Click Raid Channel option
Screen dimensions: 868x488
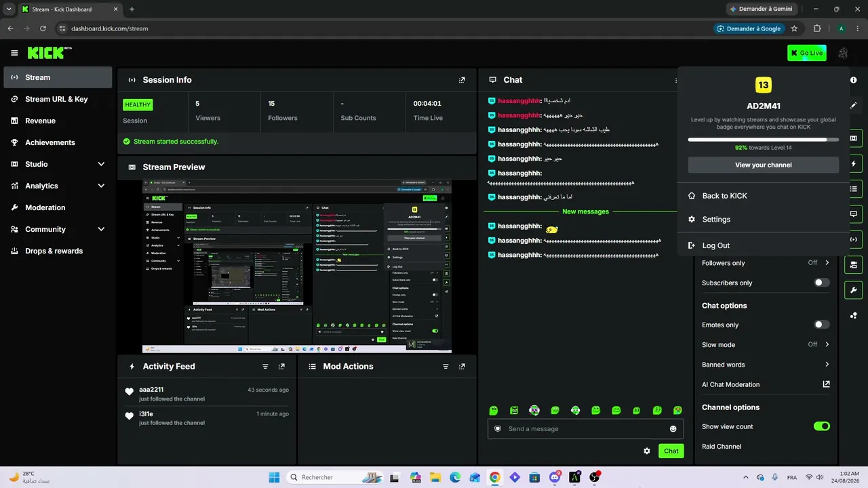point(722,447)
